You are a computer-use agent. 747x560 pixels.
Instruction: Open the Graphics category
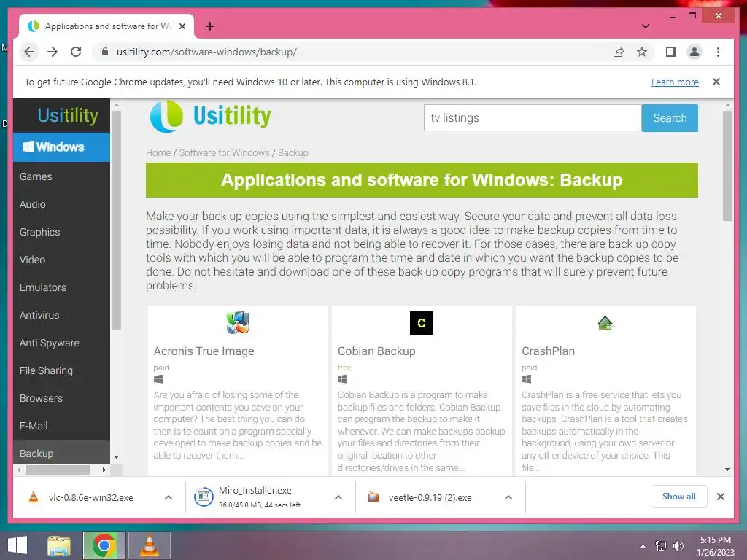click(x=39, y=232)
